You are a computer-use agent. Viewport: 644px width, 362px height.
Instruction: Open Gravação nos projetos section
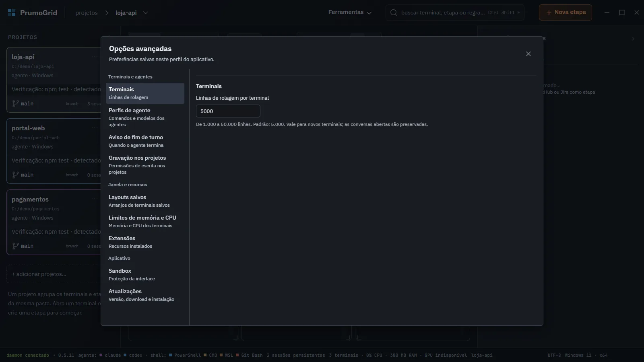point(145,165)
